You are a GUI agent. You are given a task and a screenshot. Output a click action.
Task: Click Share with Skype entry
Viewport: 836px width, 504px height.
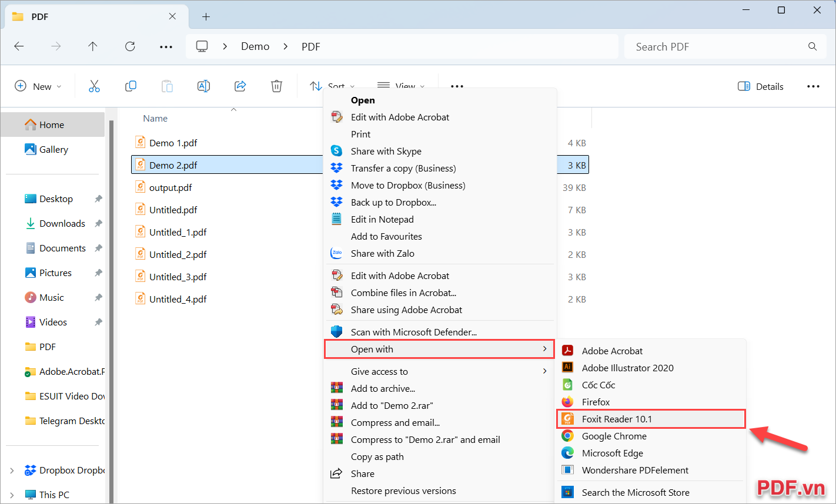pyautogui.click(x=440, y=151)
